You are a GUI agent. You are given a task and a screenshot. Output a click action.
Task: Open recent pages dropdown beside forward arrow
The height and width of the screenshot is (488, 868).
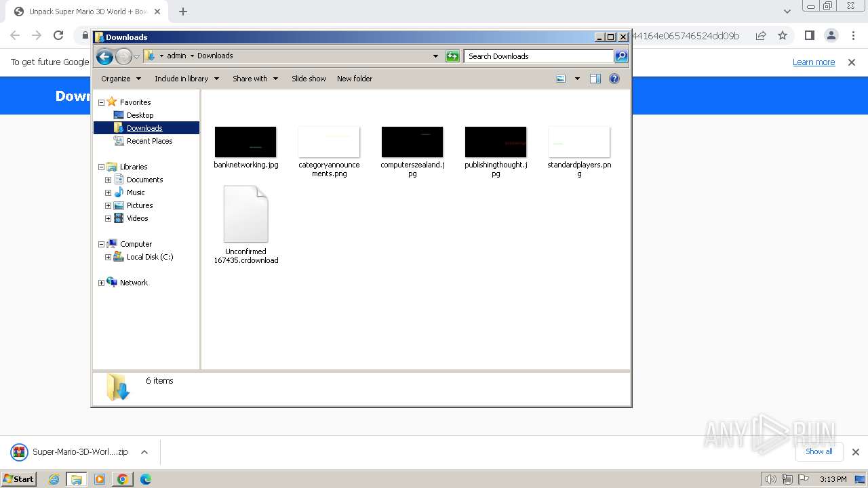(x=136, y=56)
